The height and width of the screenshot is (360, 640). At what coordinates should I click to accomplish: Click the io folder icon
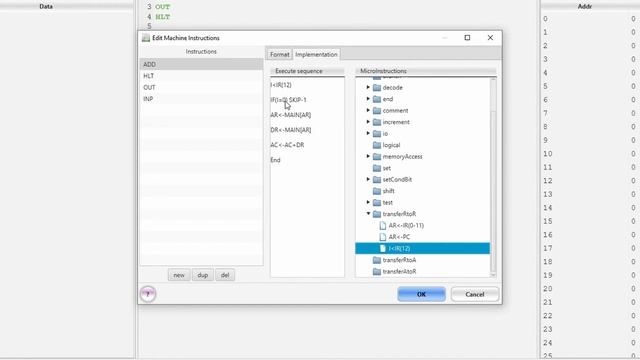pyautogui.click(x=377, y=133)
